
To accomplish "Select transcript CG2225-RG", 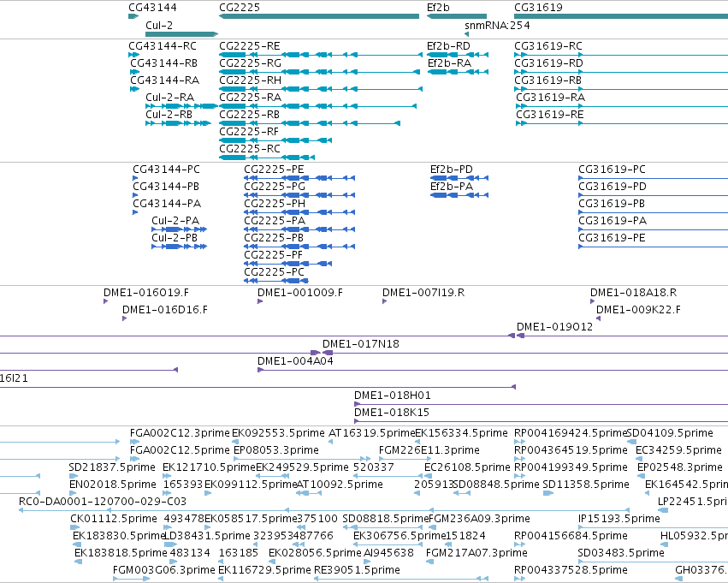I will (x=319, y=72).
